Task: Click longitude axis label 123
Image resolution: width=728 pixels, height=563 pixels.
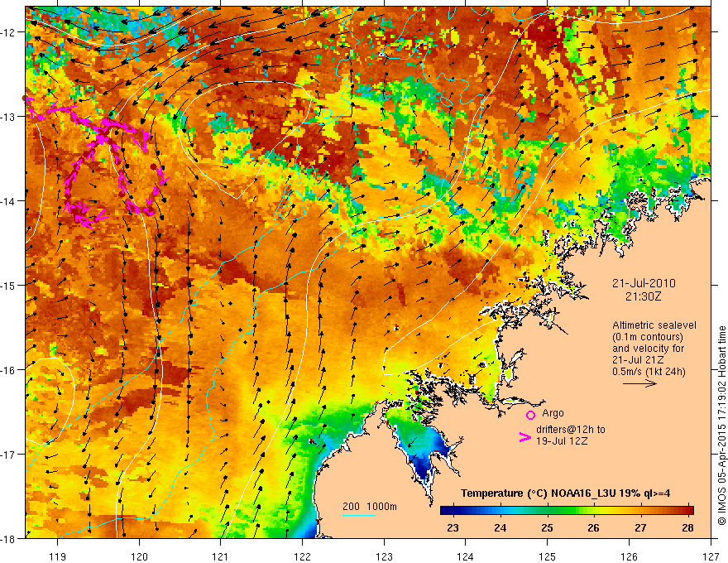Action: pos(384,556)
